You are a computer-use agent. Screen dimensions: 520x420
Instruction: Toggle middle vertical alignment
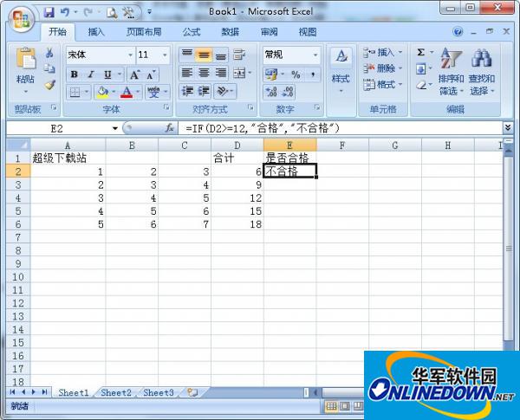tap(204, 55)
